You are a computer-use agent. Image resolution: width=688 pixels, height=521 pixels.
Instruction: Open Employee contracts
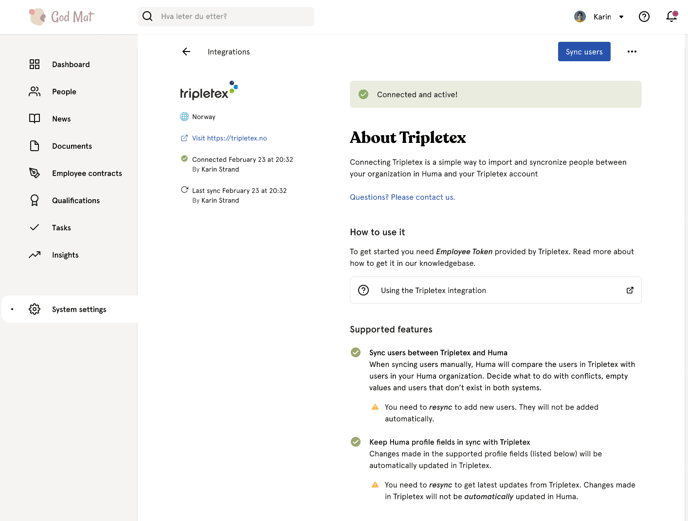pyautogui.click(x=87, y=173)
